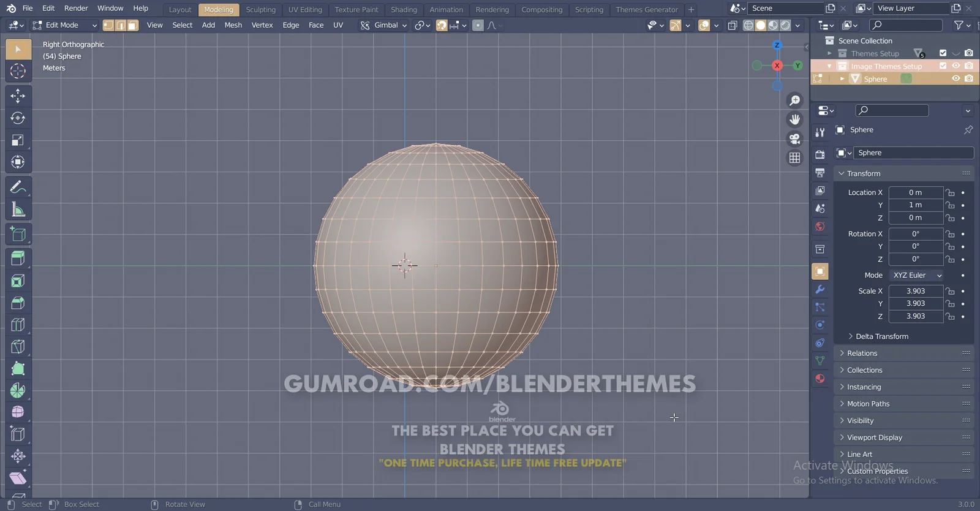Select the Cursor tool in toolbar
980x511 pixels.
tap(18, 71)
